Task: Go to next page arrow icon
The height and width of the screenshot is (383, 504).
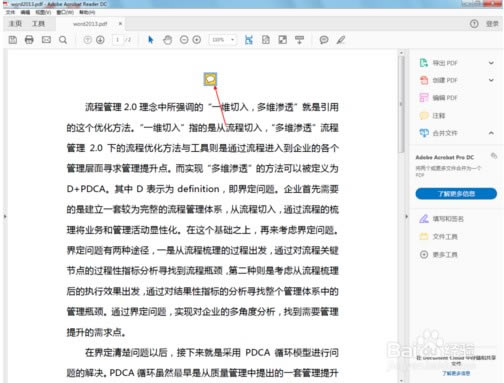Action: coord(100,40)
